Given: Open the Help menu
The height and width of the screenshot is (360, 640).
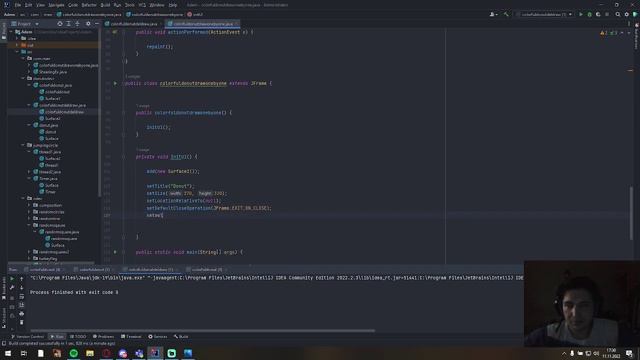Looking at the screenshot, I should pos(173,5).
